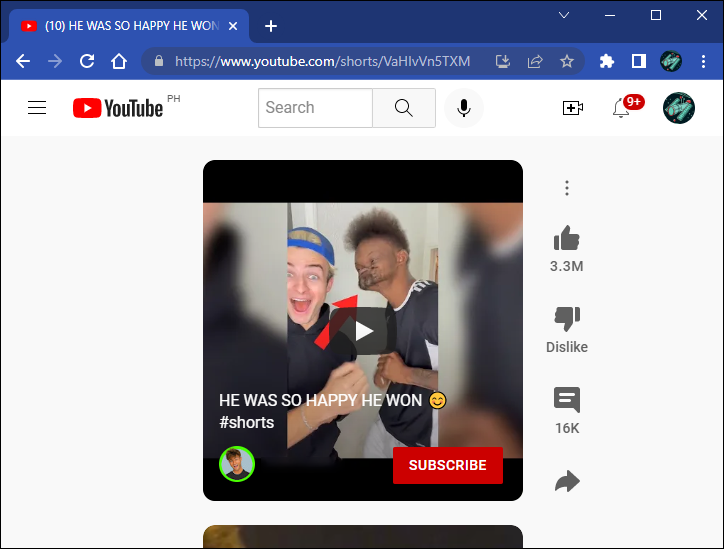Start voice search with microphone icon
Image resolution: width=724 pixels, height=549 pixels.
[464, 108]
